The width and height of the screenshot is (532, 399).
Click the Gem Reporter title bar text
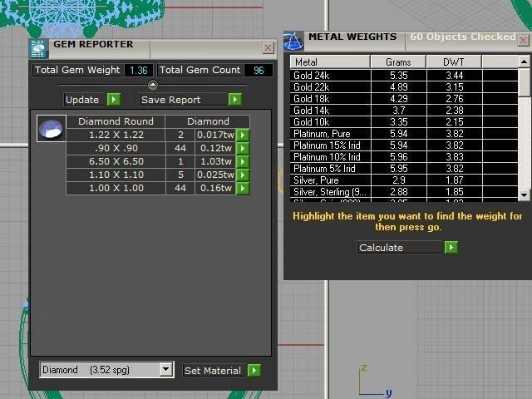pyautogui.click(x=93, y=44)
